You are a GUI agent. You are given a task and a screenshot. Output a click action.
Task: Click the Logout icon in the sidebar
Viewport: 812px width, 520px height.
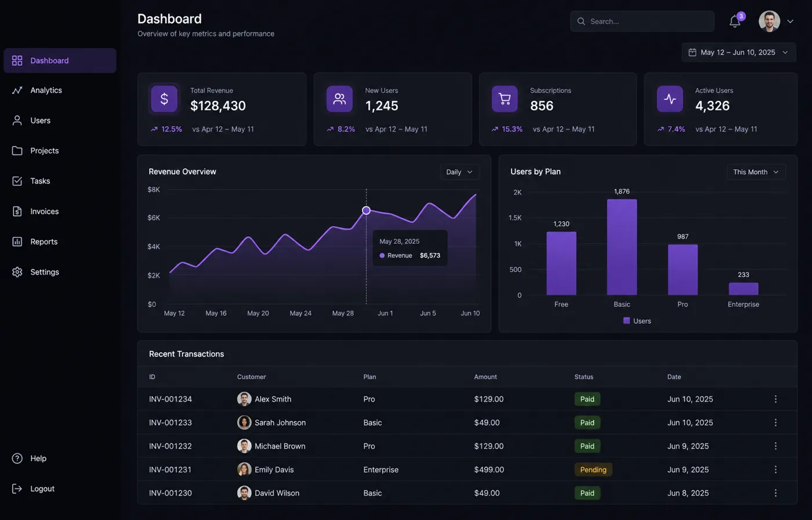17,489
